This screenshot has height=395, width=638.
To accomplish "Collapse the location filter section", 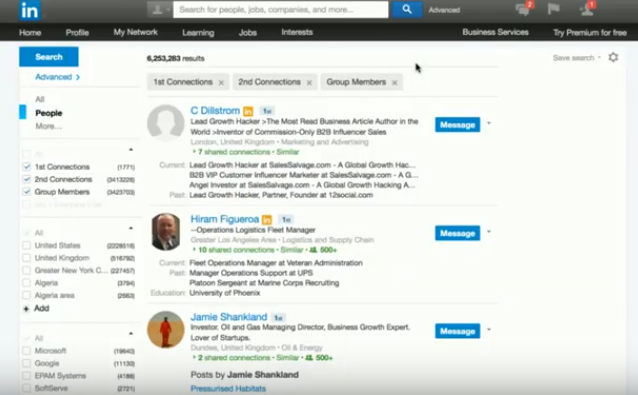I will pyautogui.click(x=131, y=228).
